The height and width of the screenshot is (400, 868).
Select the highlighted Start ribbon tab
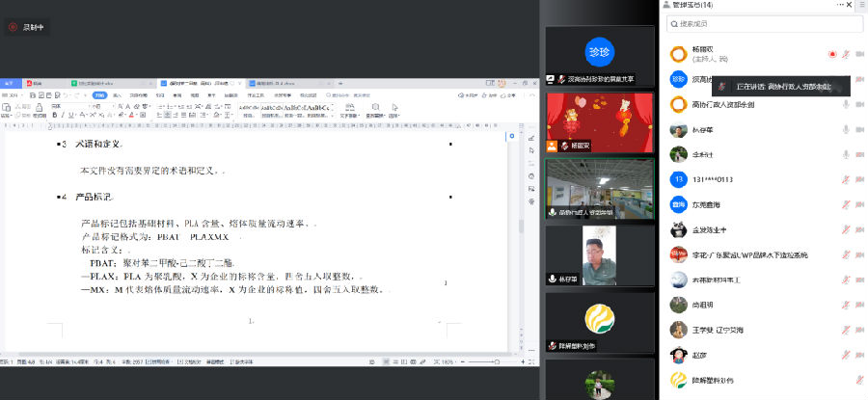pos(99,95)
